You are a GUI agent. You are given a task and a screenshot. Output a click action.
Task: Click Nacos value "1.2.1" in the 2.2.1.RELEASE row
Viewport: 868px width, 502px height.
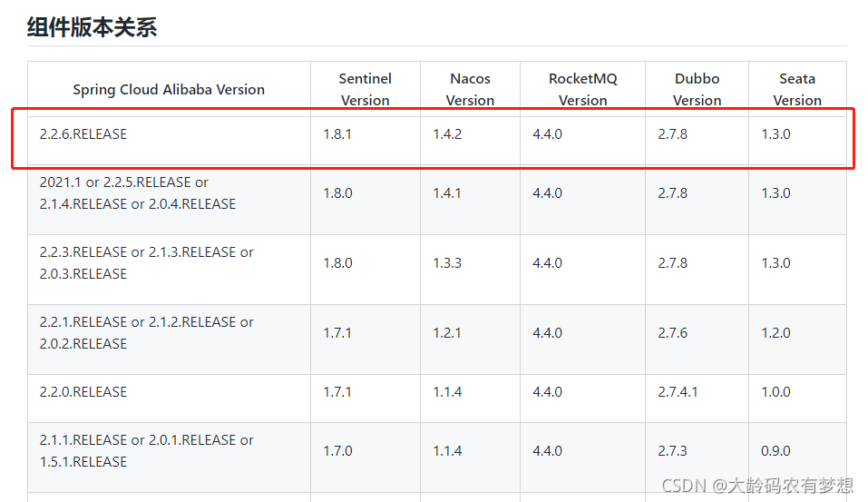(447, 333)
